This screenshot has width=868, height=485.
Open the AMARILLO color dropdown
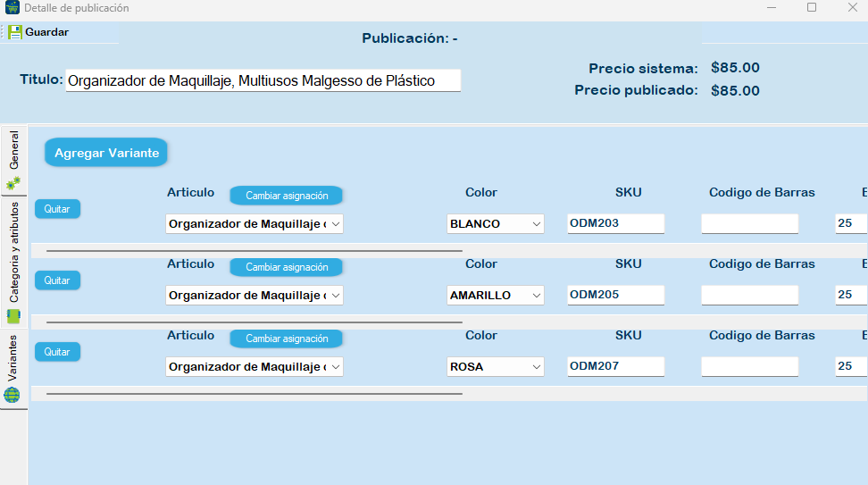pos(496,296)
